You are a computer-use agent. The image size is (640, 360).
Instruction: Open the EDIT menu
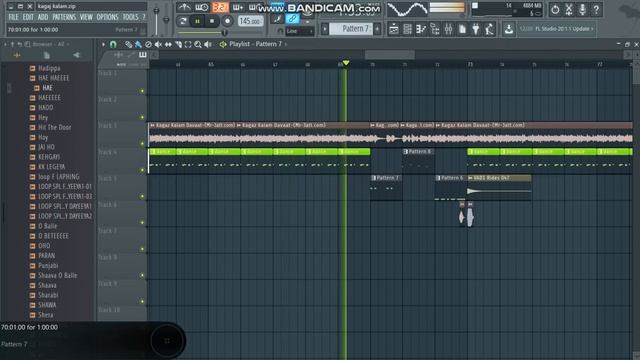tap(28, 17)
